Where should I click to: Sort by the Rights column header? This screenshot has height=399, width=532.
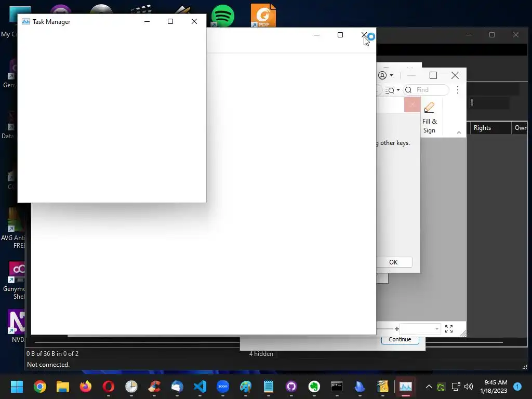tap(490, 128)
